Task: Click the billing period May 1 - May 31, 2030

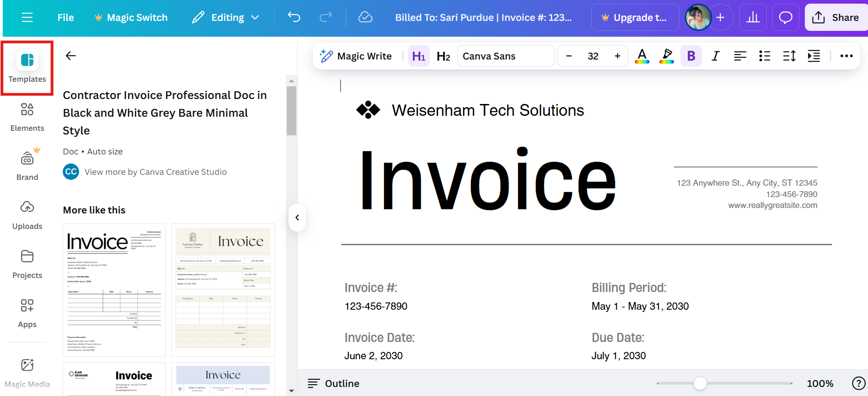Action: coord(640,307)
